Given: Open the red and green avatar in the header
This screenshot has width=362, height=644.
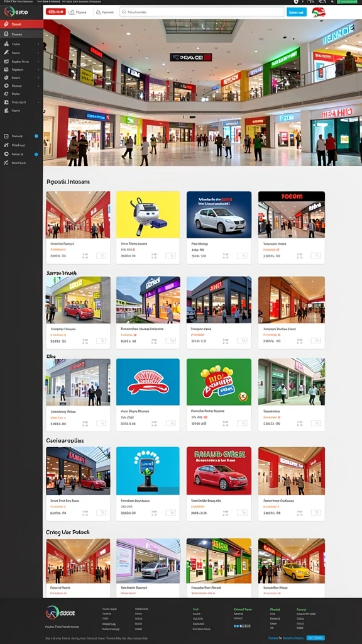Looking at the screenshot, I should (x=318, y=12).
